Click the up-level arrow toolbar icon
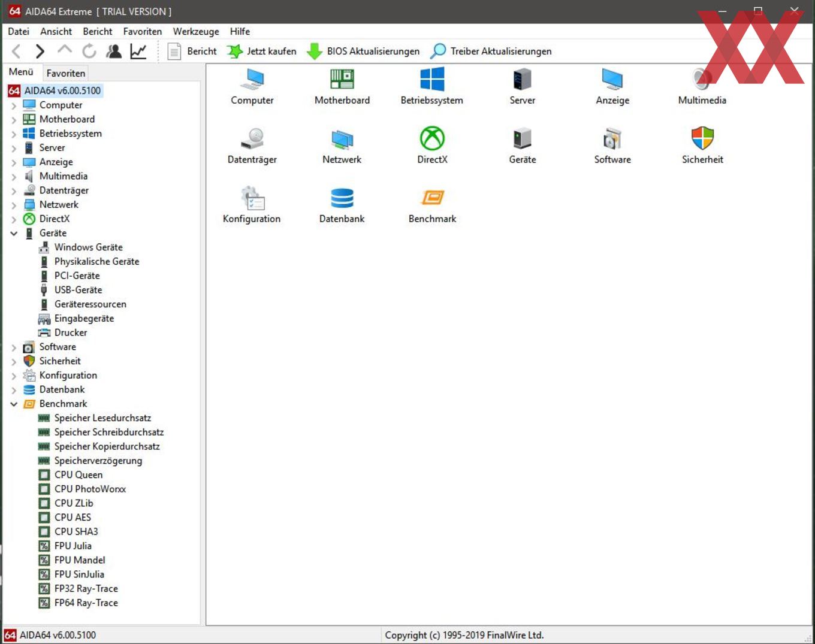This screenshot has height=644, width=815. tap(65, 50)
